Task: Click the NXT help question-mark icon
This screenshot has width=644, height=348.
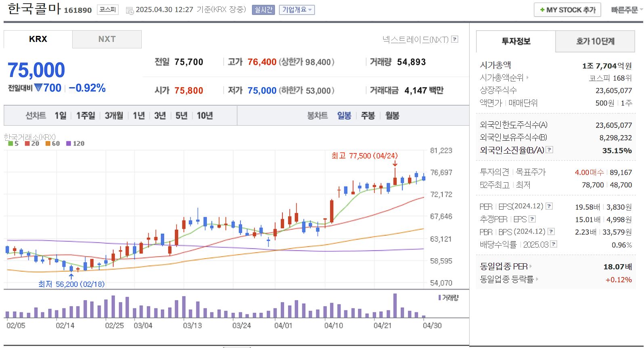Action: click(x=455, y=39)
